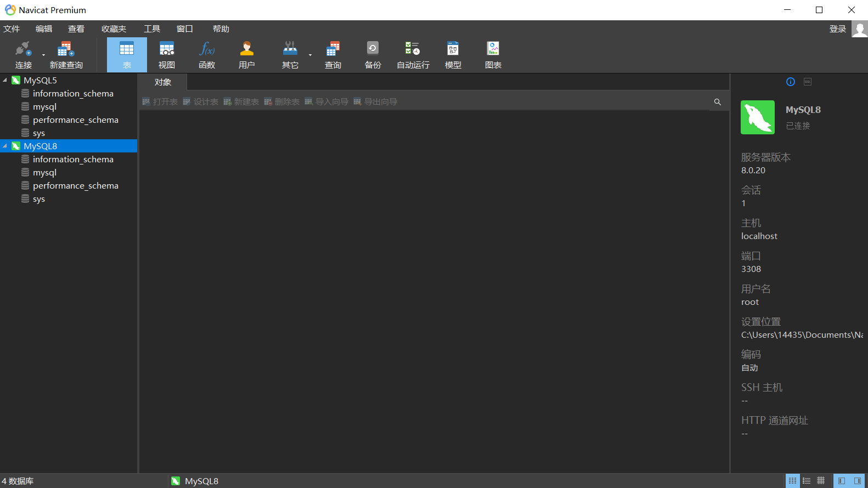Image resolution: width=868 pixels, height=488 pixels.
Task: Click the Navicat Premium title bar logo
Action: click(10, 10)
